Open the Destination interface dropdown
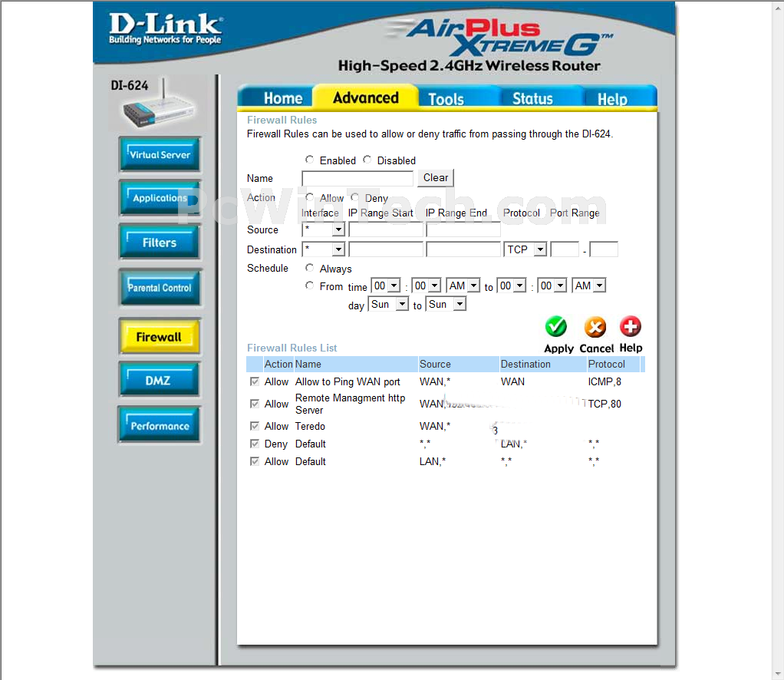The width and height of the screenshot is (784, 680). [323, 249]
